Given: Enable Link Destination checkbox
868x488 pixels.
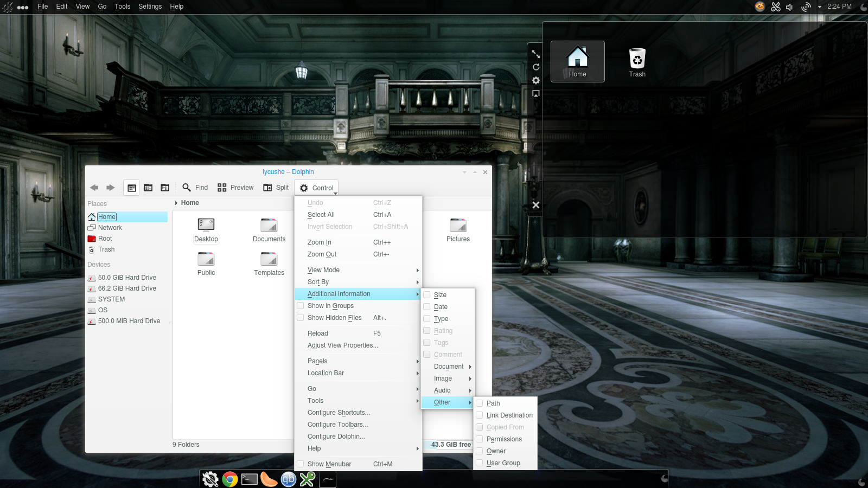Looking at the screenshot, I should pyautogui.click(x=480, y=415).
